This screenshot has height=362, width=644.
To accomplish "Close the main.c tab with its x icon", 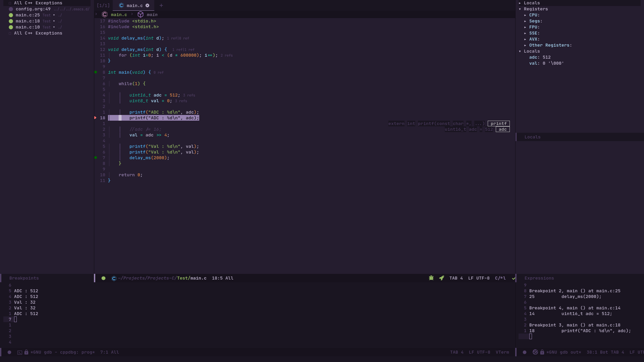I will (x=147, y=5).
